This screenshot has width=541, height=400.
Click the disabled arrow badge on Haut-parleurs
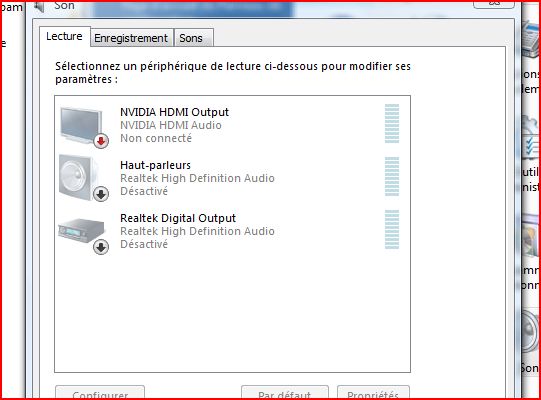coord(101,194)
